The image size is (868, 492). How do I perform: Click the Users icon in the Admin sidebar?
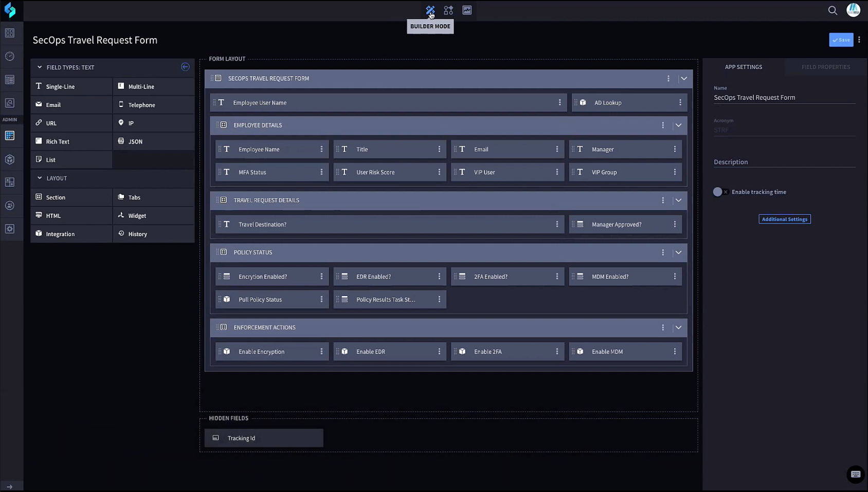[10, 205]
